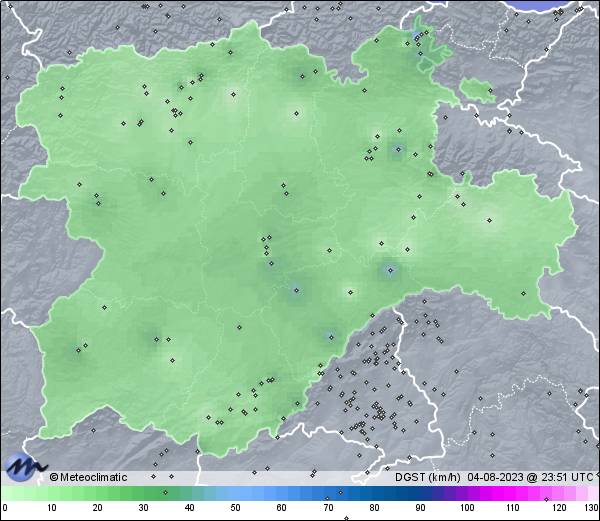This screenshot has width=600, height=521.
Task: Click the 20 value on the scale
Action: (x=98, y=508)
